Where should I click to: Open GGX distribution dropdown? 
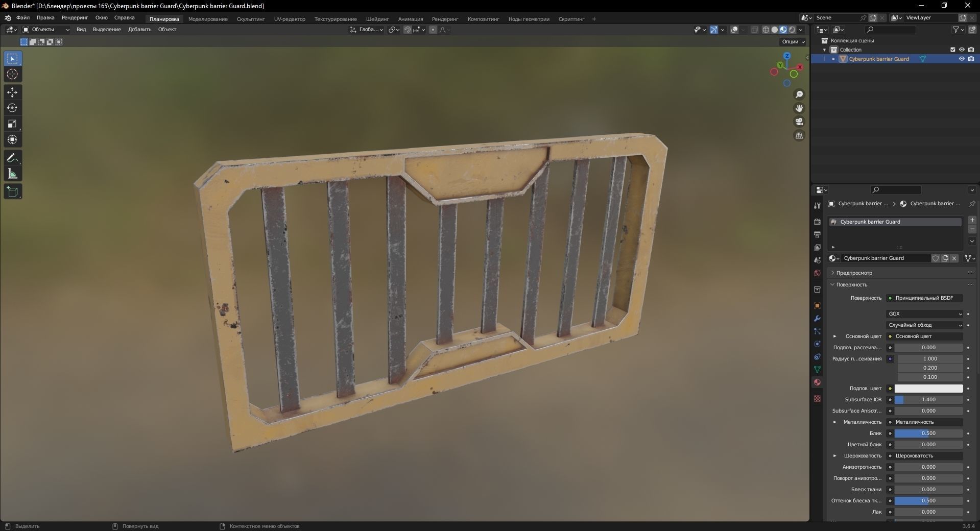[924, 314]
